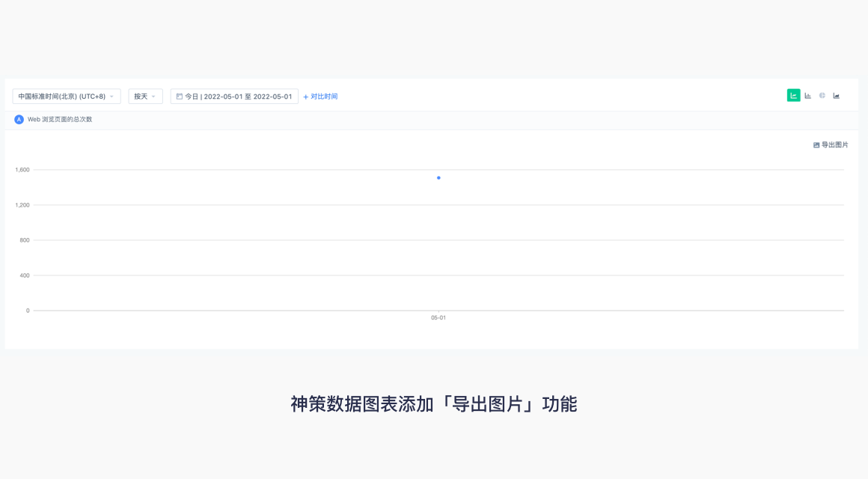Click the 对比时间 compare time link
This screenshot has height=479, width=868.
coord(324,97)
